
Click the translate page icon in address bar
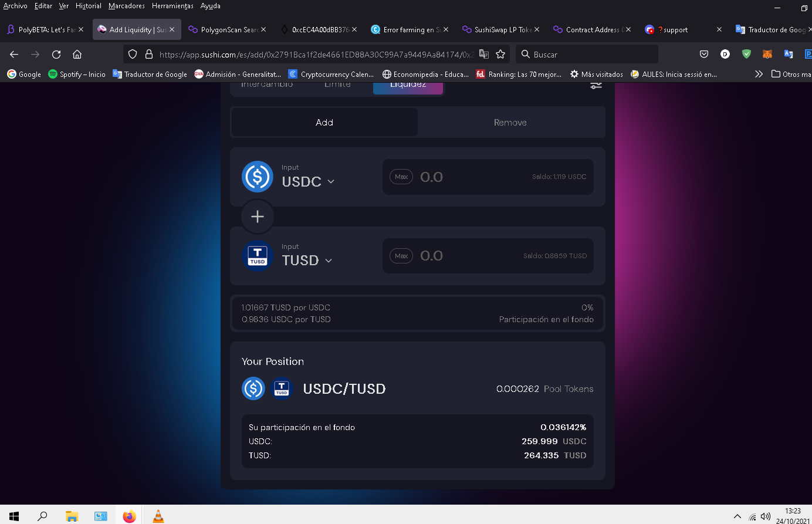(x=484, y=54)
